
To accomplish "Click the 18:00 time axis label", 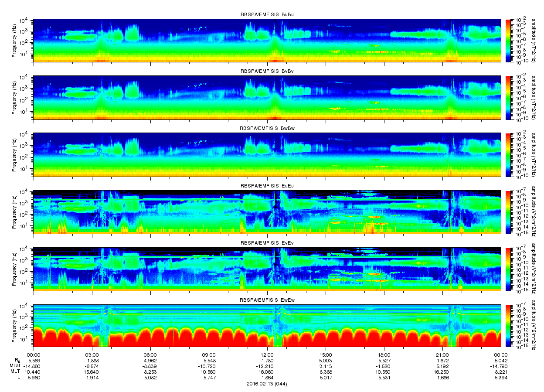I will click(x=384, y=355).
